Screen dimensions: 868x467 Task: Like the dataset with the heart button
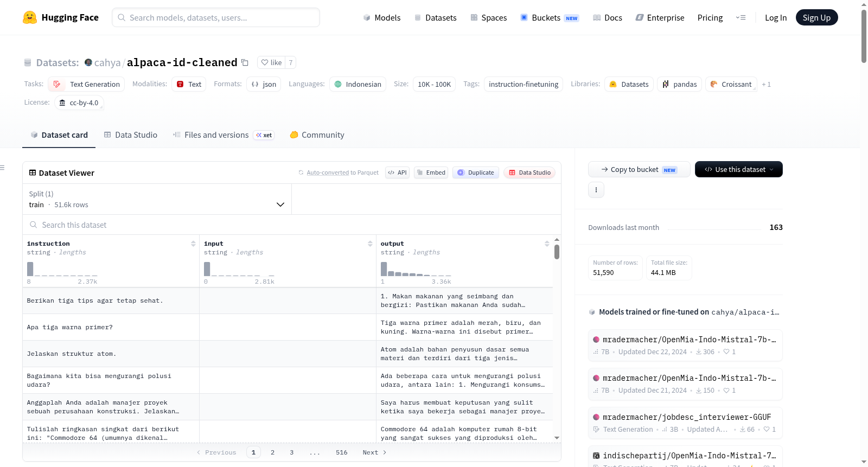271,62
